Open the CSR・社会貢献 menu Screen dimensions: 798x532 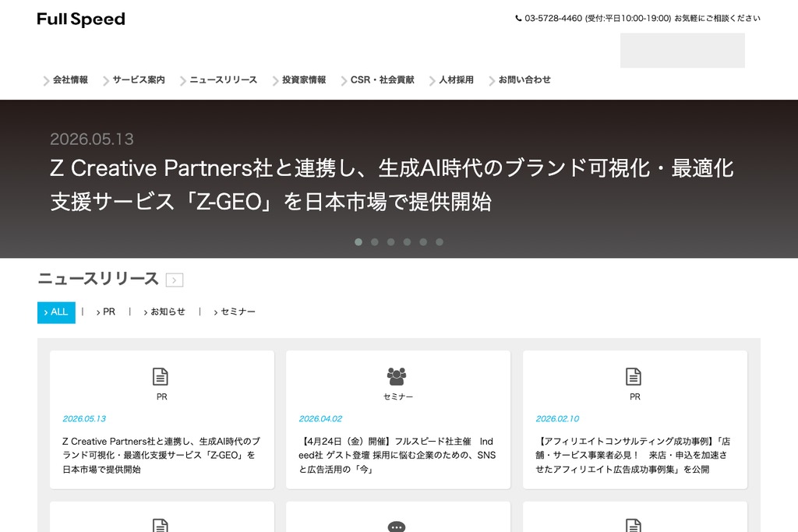[382, 80]
